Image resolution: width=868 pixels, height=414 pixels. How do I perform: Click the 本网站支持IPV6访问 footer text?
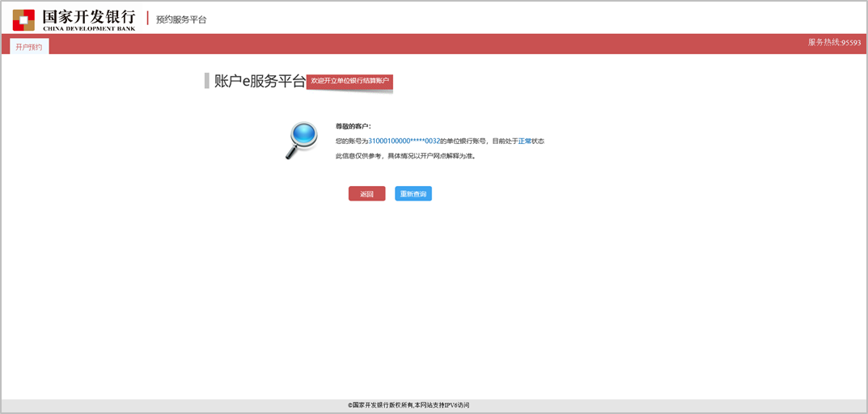click(442, 405)
